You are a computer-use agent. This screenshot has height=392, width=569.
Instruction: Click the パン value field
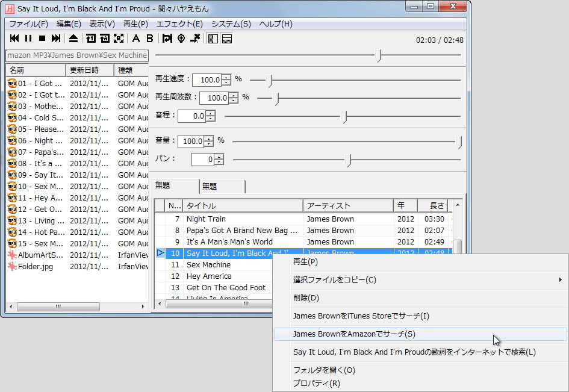203,160
